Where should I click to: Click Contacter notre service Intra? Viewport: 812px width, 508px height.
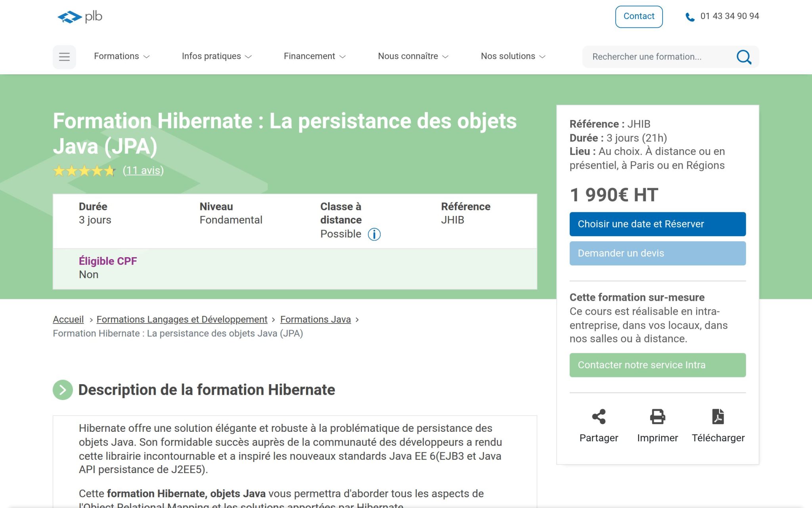click(657, 365)
